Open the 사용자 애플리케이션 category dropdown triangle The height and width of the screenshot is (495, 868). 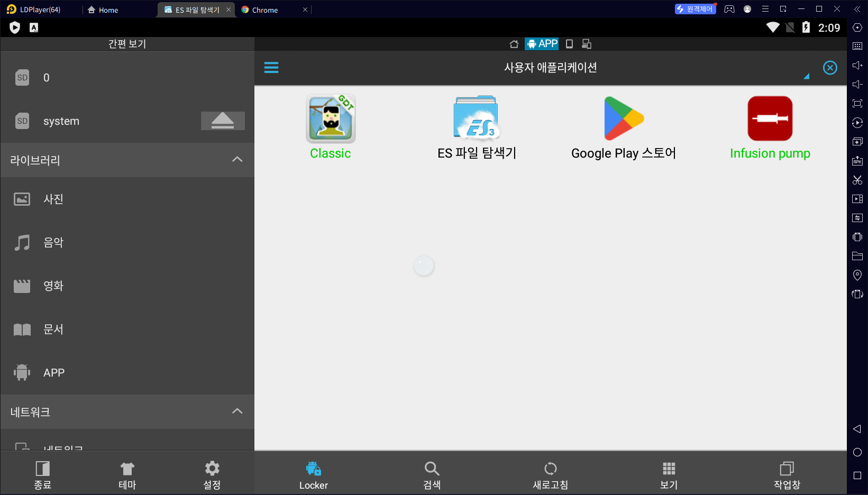[807, 77]
